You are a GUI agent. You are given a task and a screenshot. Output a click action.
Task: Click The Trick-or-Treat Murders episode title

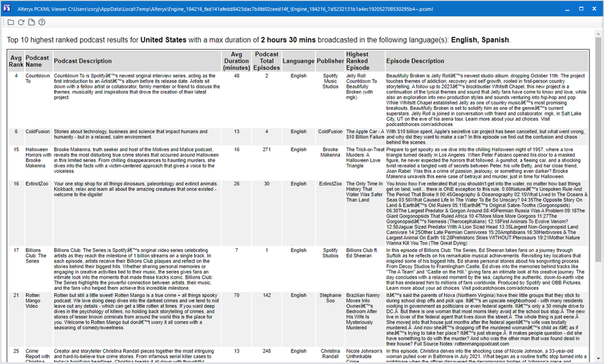[365, 158]
